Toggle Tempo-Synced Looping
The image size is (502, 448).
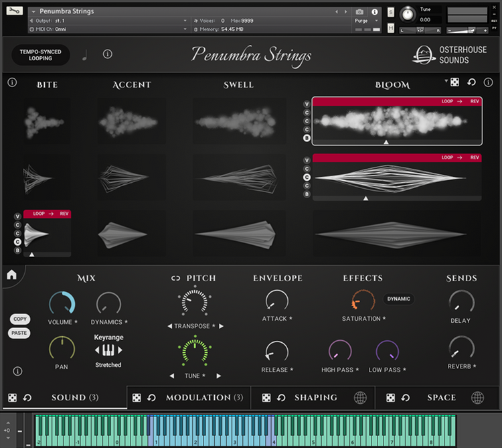(x=40, y=55)
